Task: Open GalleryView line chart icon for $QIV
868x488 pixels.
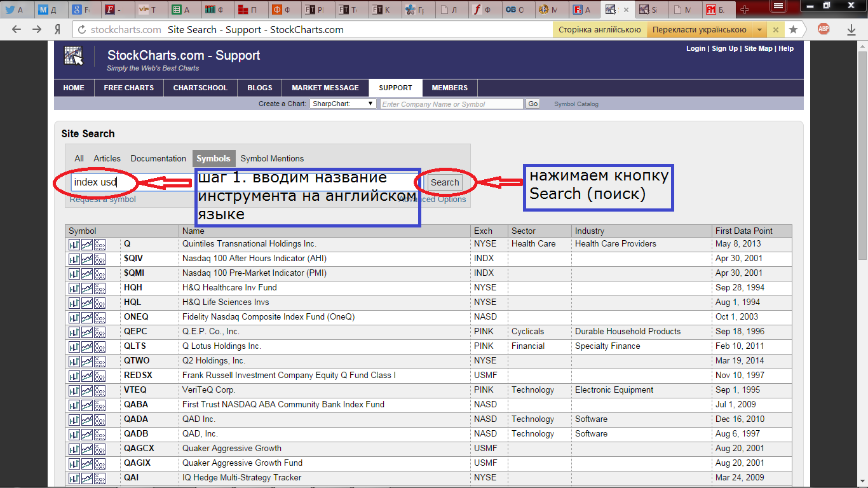Action: click(86, 259)
